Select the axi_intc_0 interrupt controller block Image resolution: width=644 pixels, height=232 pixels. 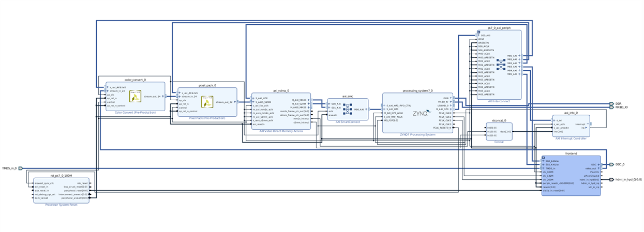[571, 126]
